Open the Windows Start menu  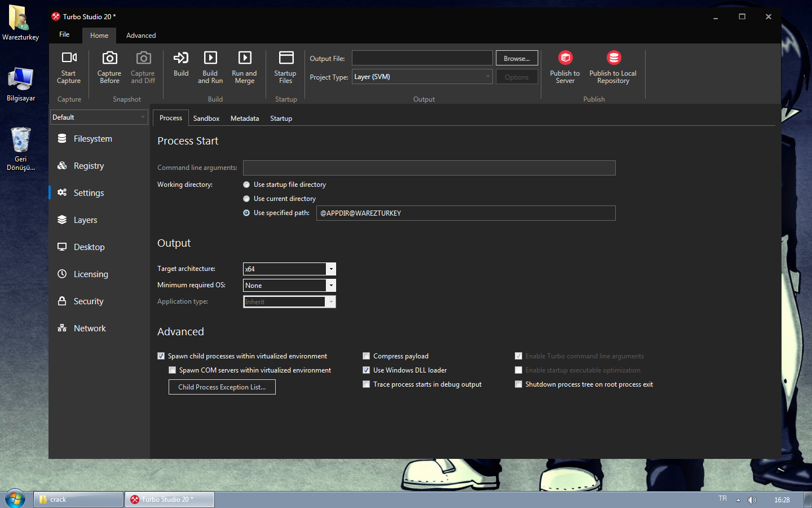(15, 499)
